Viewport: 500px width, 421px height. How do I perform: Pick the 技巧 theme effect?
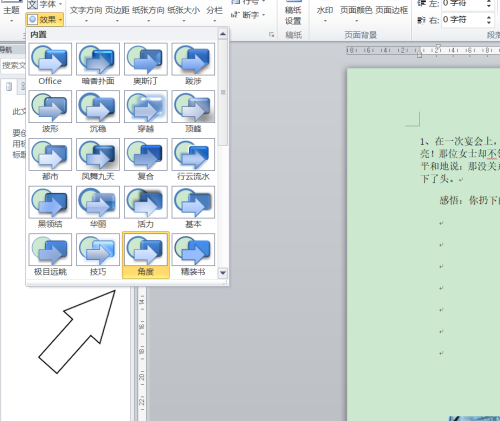[98, 255]
